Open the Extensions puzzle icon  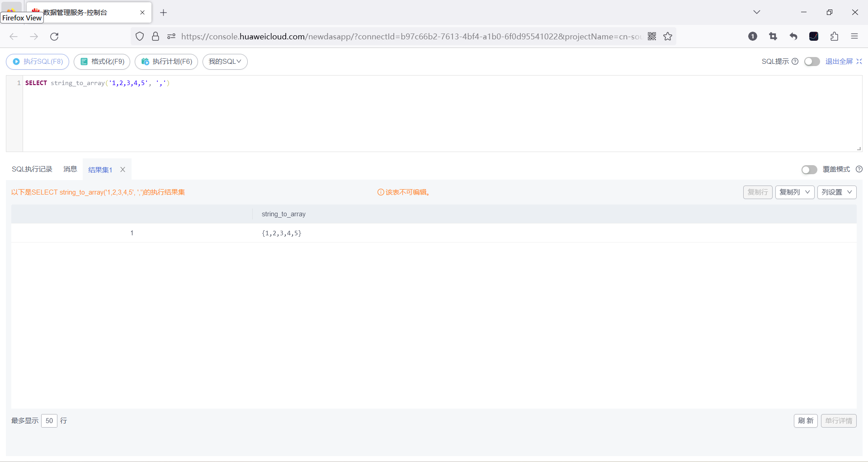tap(835, 37)
